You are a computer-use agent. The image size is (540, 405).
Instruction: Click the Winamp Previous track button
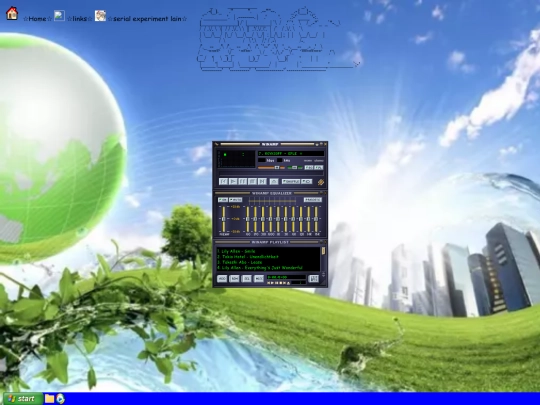coord(223,181)
